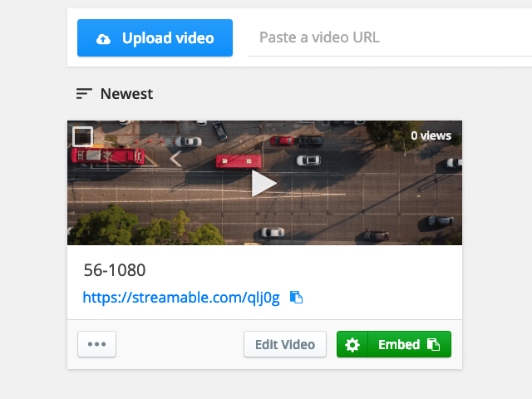Open embed settings via gear icon
The height and width of the screenshot is (399, 532).
click(352, 344)
